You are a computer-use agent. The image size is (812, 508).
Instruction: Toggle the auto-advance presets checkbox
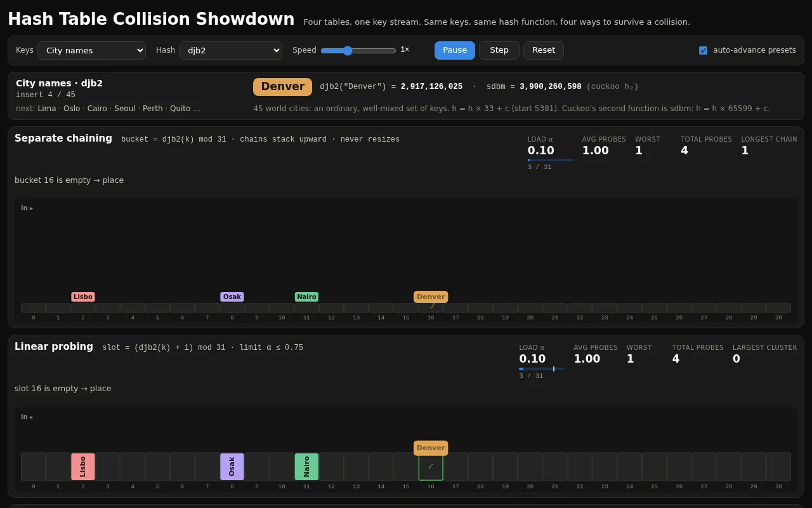[x=703, y=50]
